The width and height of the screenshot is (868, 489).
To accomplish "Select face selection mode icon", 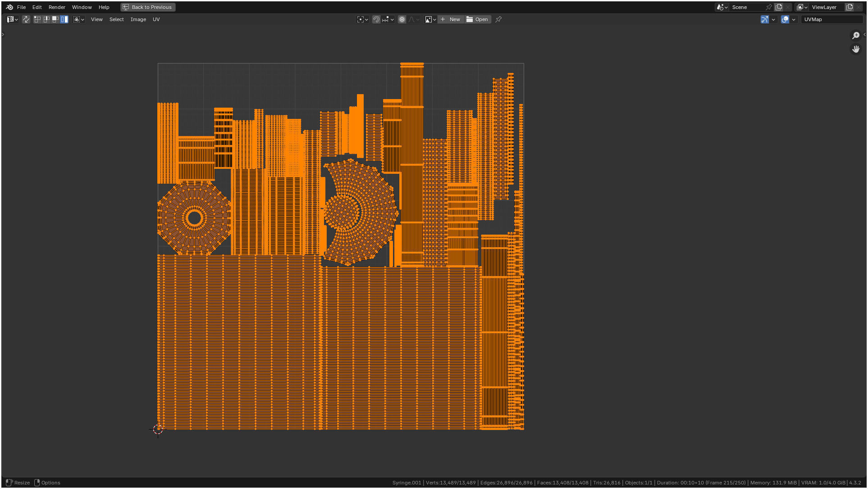I will [x=55, y=19].
